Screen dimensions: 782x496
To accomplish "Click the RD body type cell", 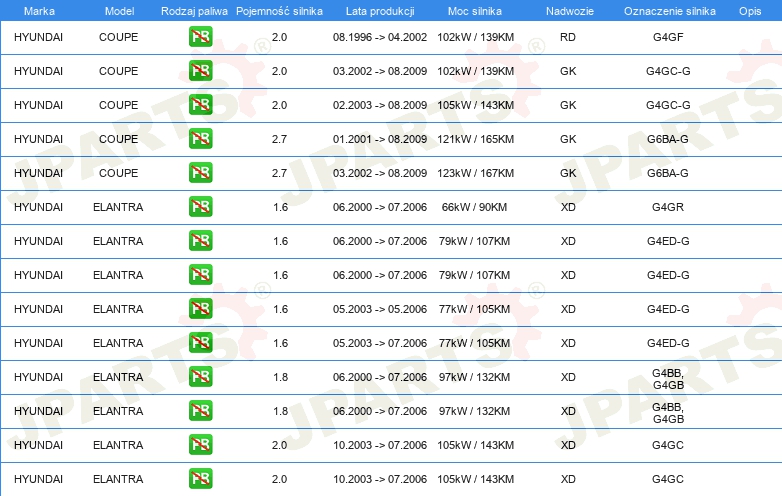I will (568, 38).
